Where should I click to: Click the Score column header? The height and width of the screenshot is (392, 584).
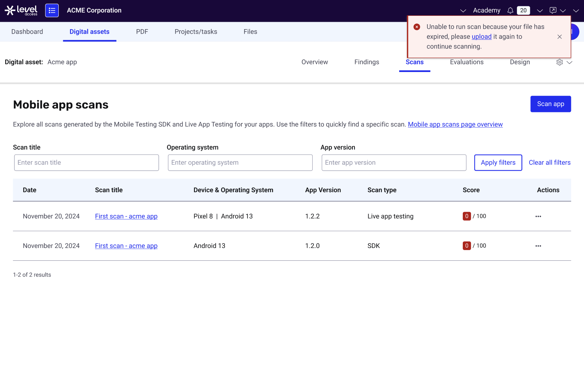pos(471,190)
